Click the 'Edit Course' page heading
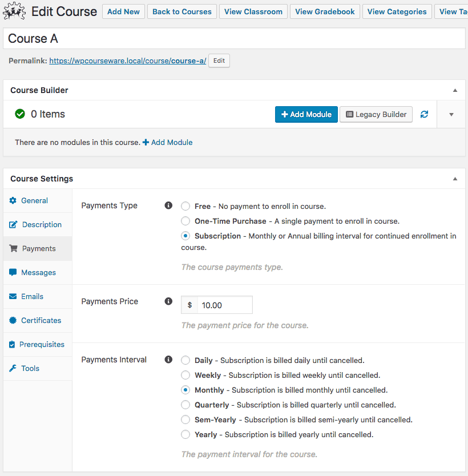This screenshot has width=468, height=476. pyautogui.click(x=64, y=11)
